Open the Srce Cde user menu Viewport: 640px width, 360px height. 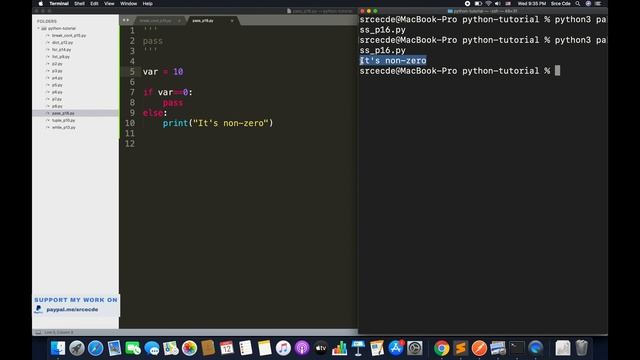pyautogui.click(x=560, y=4)
